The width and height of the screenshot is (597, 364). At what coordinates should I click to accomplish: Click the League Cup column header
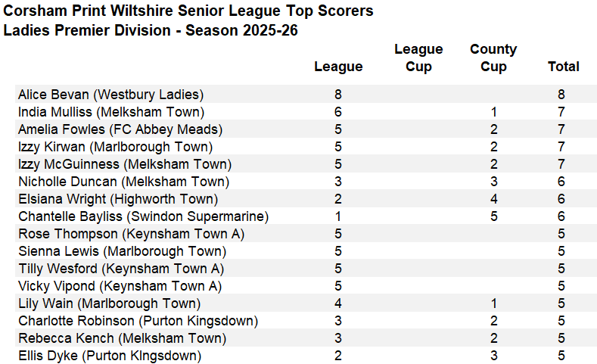click(x=418, y=58)
